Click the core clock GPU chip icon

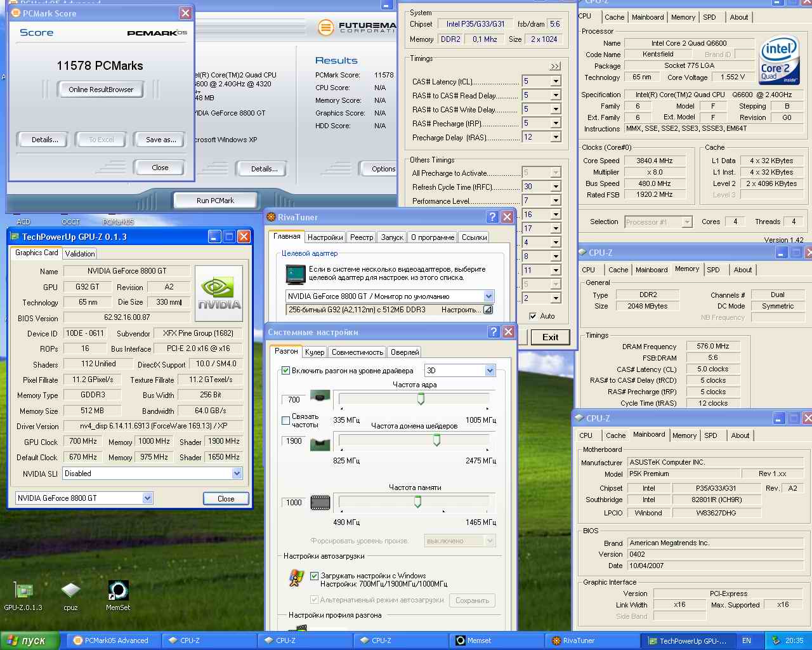coord(320,397)
